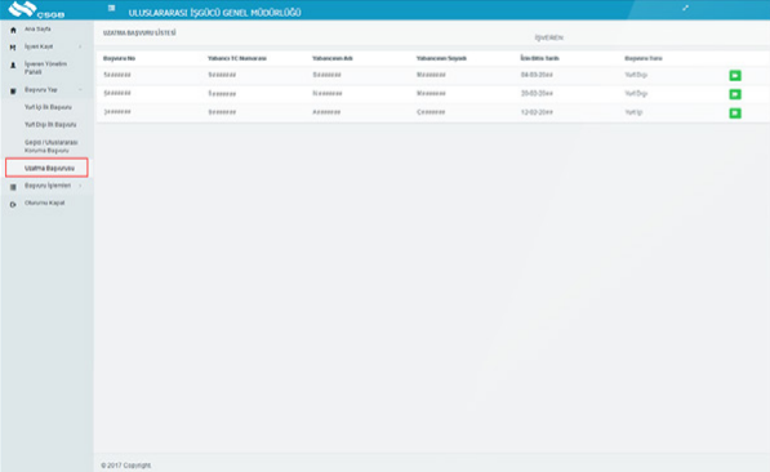This screenshot has width=770, height=472.
Task: Click the home icon beside Ana Sayfa
Action: (x=13, y=30)
